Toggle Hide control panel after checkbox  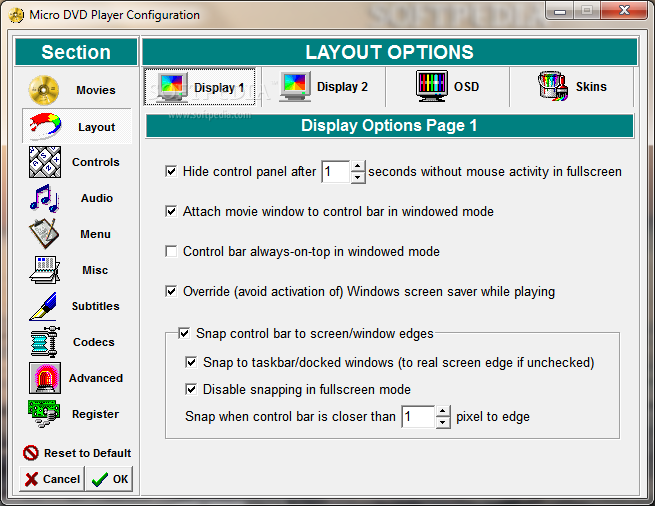tap(171, 171)
